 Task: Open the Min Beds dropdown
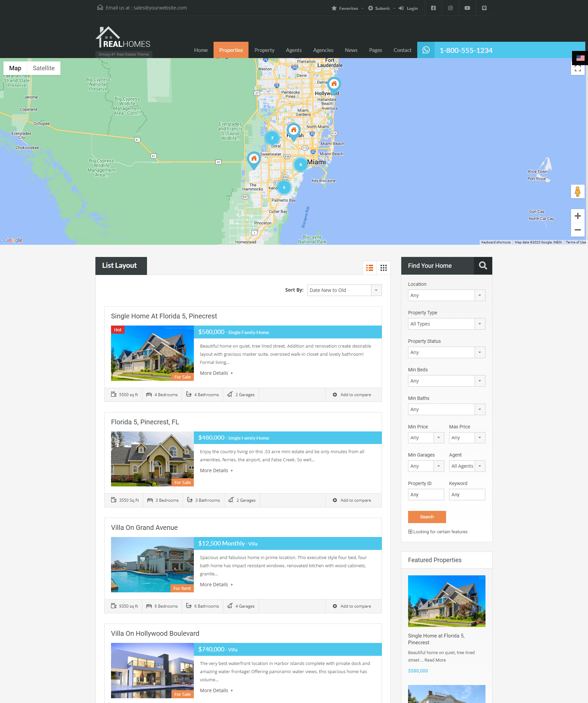(x=446, y=381)
